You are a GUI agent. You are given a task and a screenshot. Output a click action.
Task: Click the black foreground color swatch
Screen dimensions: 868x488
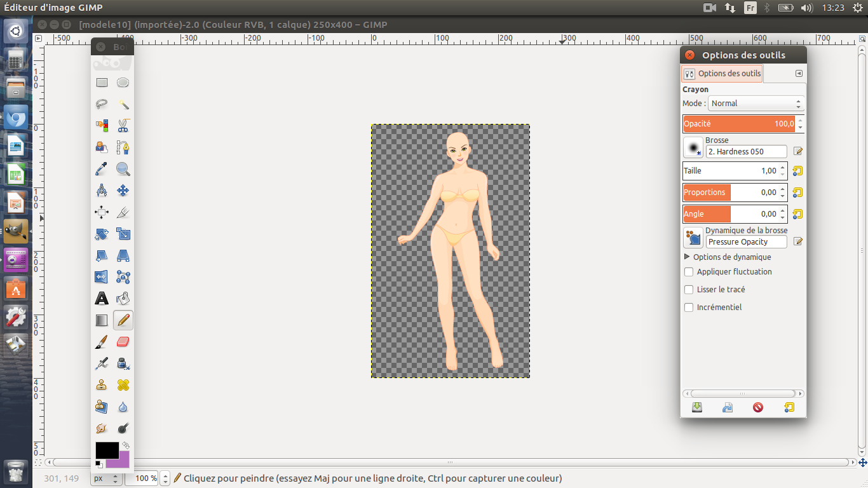[x=105, y=450]
